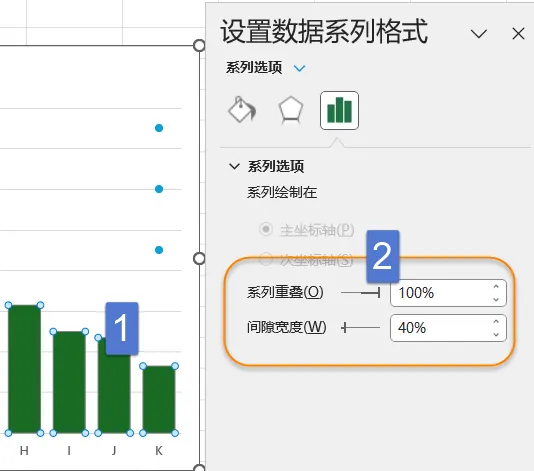534x471 pixels.
Task: Increase the 间隙宽度 value with up arrow
Action: tap(496, 321)
